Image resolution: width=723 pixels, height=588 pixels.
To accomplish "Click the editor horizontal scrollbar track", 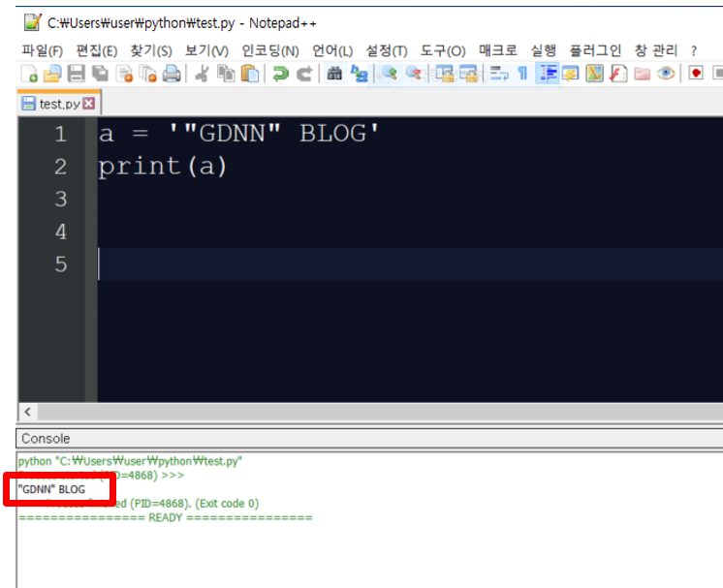I will pyautogui.click(x=380, y=412).
